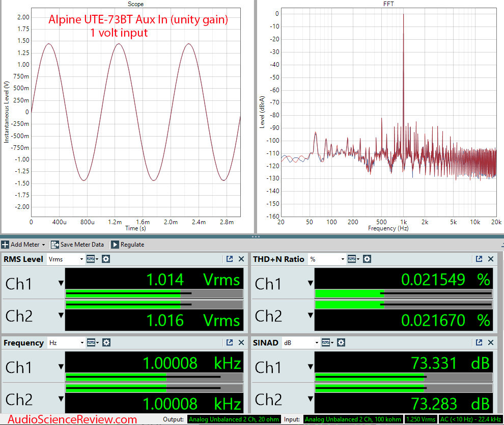Click the RMS Level meter title
Viewport: 504px width, 425px height.
[23, 259]
